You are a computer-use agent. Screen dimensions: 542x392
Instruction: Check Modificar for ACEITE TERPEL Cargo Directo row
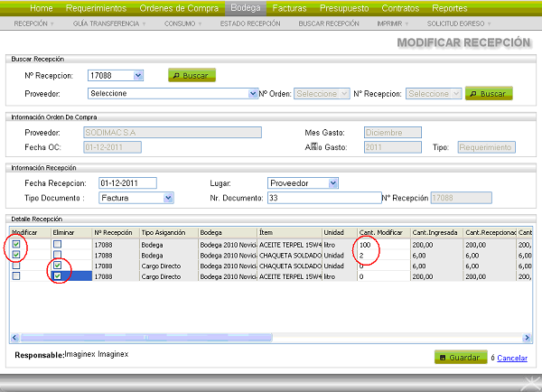pos(16,275)
